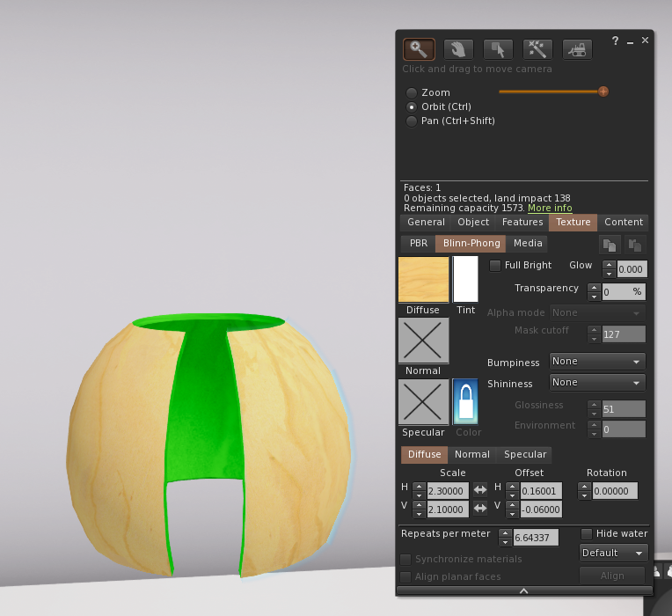
Task: Open the Shininess dropdown
Action: tap(597, 382)
